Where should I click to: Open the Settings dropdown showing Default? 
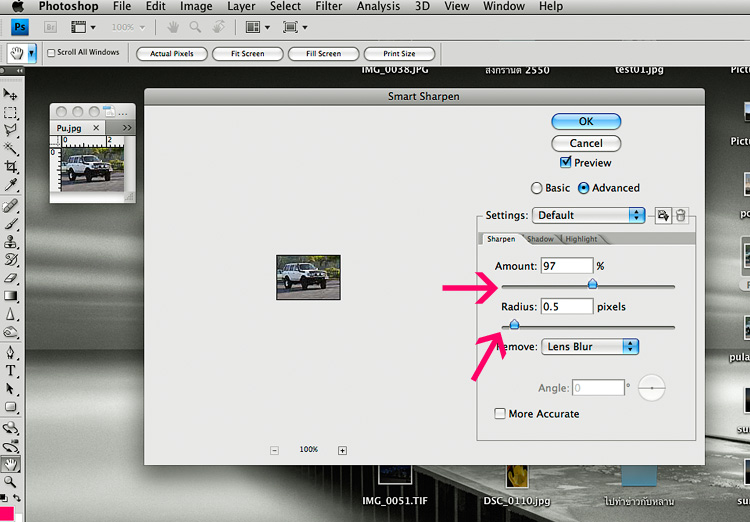point(589,215)
